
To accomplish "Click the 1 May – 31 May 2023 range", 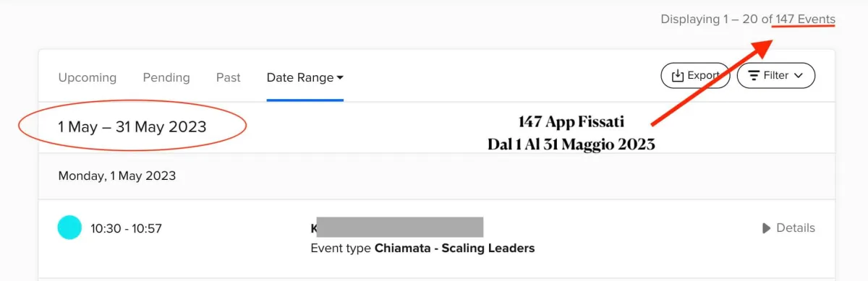I will (x=132, y=127).
